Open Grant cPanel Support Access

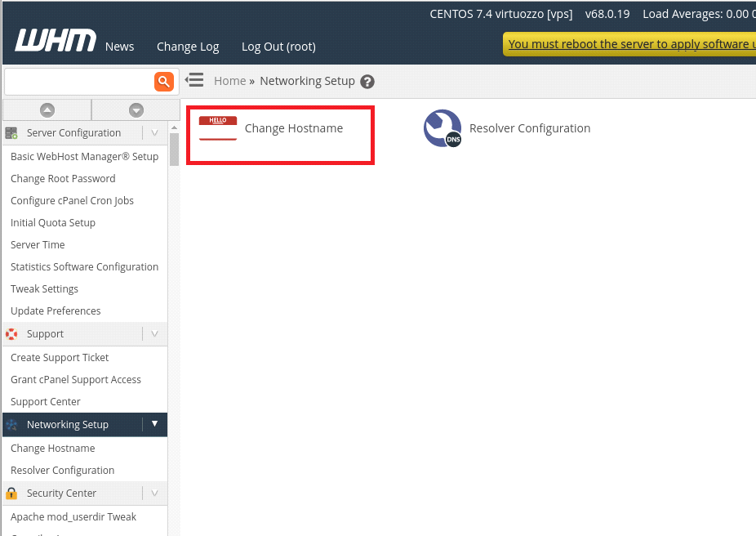[x=76, y=380]
